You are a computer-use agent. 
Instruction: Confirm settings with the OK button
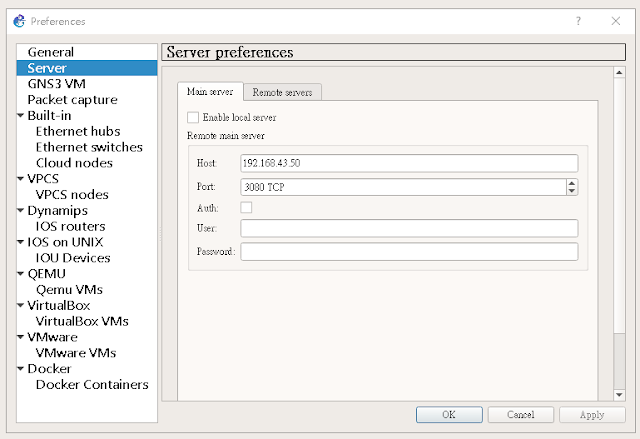point(449,415)
